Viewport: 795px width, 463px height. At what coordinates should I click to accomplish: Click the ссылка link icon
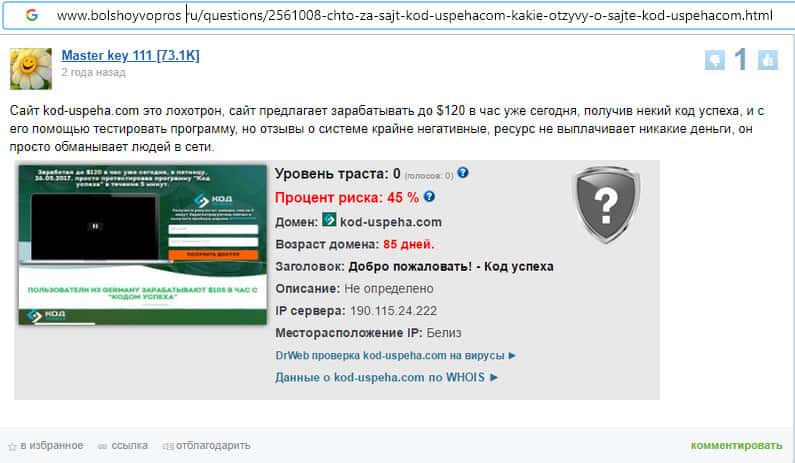102,446
